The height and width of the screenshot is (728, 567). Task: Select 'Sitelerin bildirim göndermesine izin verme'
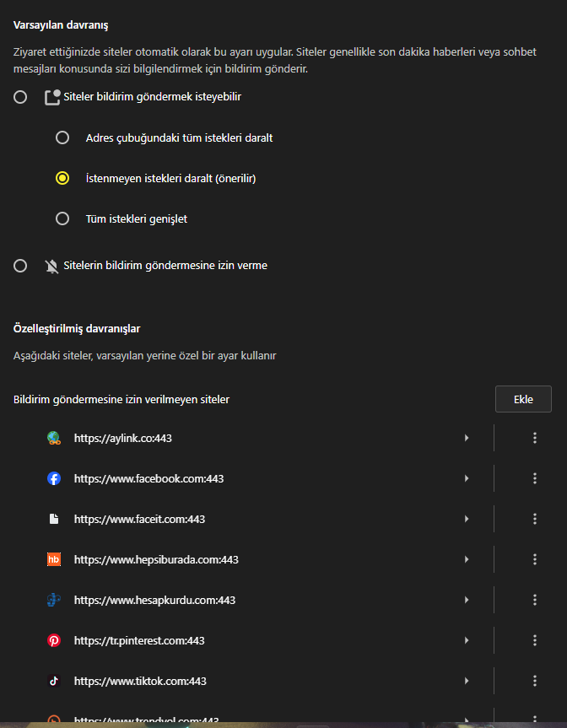[x=20, y=266]
